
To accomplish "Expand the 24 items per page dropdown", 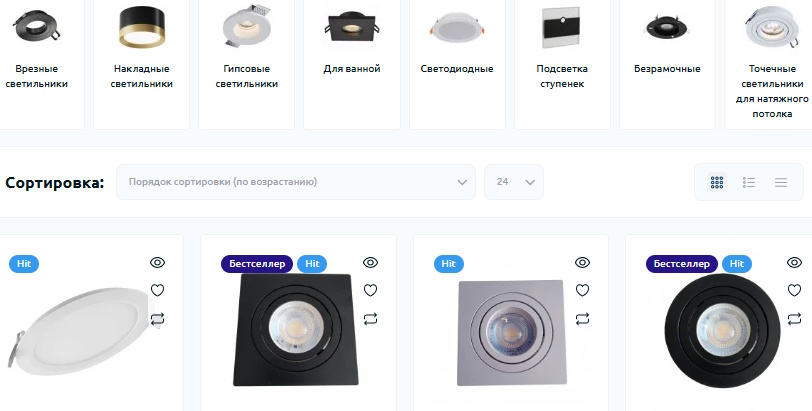I will [x=514, y=182].
